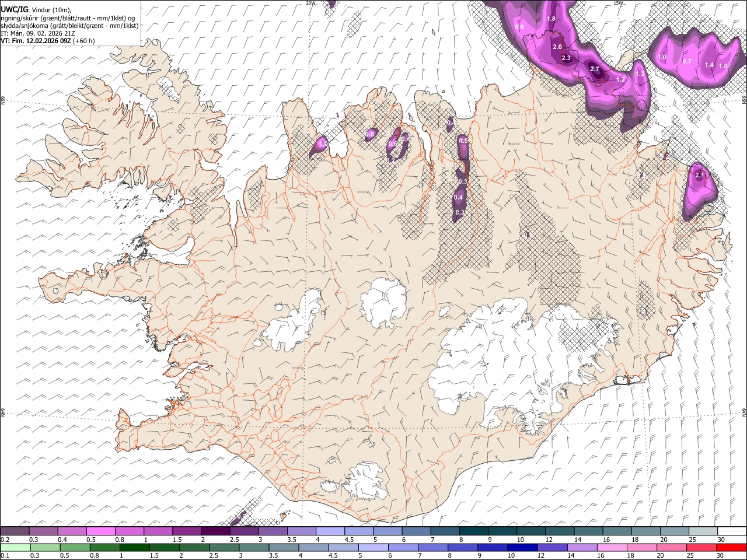Click the '1.3' snowfall value on map
Viewport: 747px width, 560px height.
640,74
